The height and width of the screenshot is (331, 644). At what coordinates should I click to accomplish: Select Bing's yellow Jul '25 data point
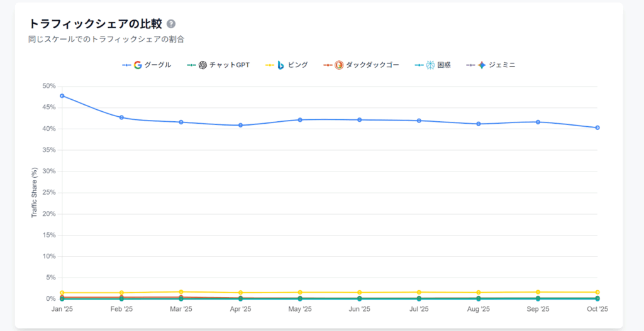click(419, 292)
